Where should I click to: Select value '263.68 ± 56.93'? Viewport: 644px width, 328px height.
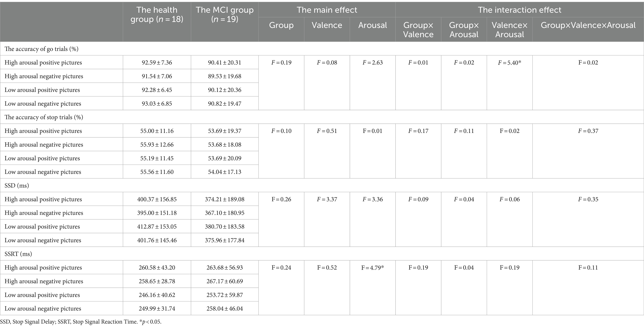(x=224, y=268)
